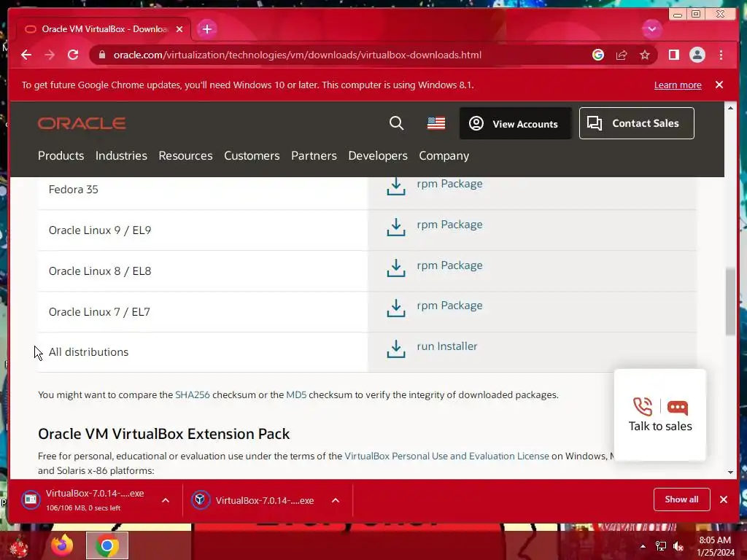This screenshot has height=560, width=747.
Task: Bookmark this page with the star
Action: 645,55
